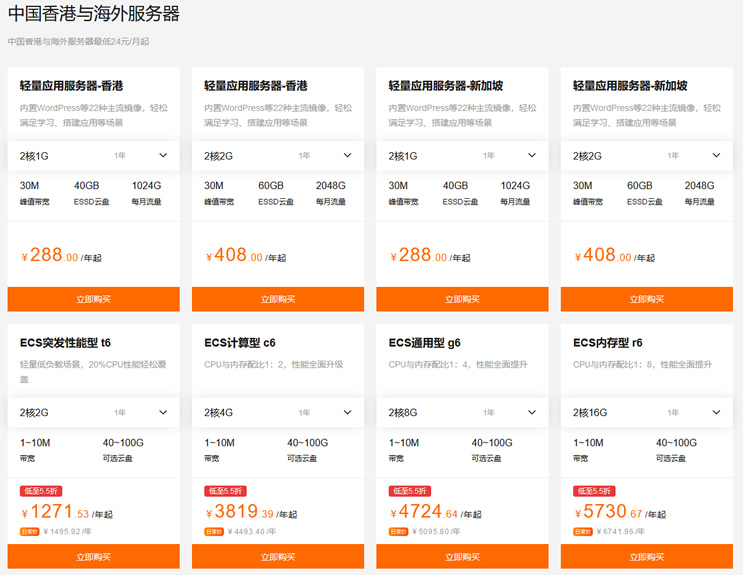
Task: Open the 2核1G dropdown on the 新加坡 server card
Action: [462, 156]
